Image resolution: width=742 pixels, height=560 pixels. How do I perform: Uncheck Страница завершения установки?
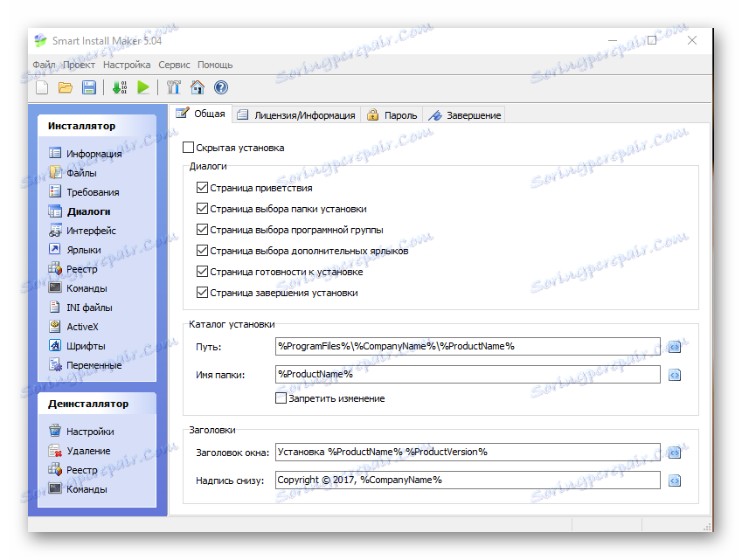(x=202, y=293)
